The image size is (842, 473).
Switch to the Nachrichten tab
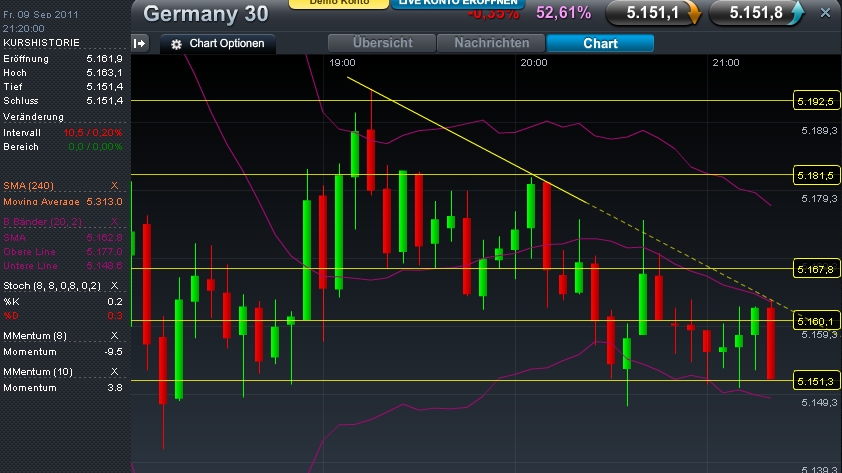pos(491,43)
